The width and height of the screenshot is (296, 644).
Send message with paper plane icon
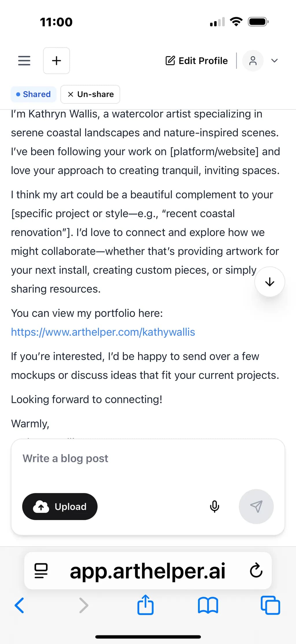click(x=256, y=506)
